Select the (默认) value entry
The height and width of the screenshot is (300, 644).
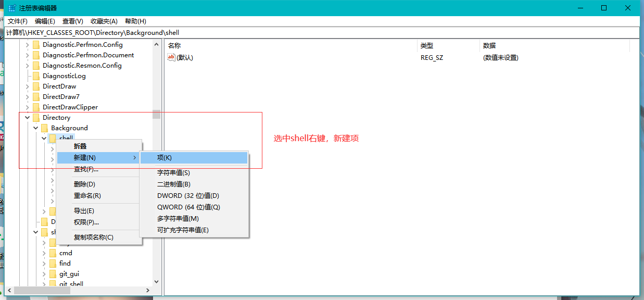point(185,58)
